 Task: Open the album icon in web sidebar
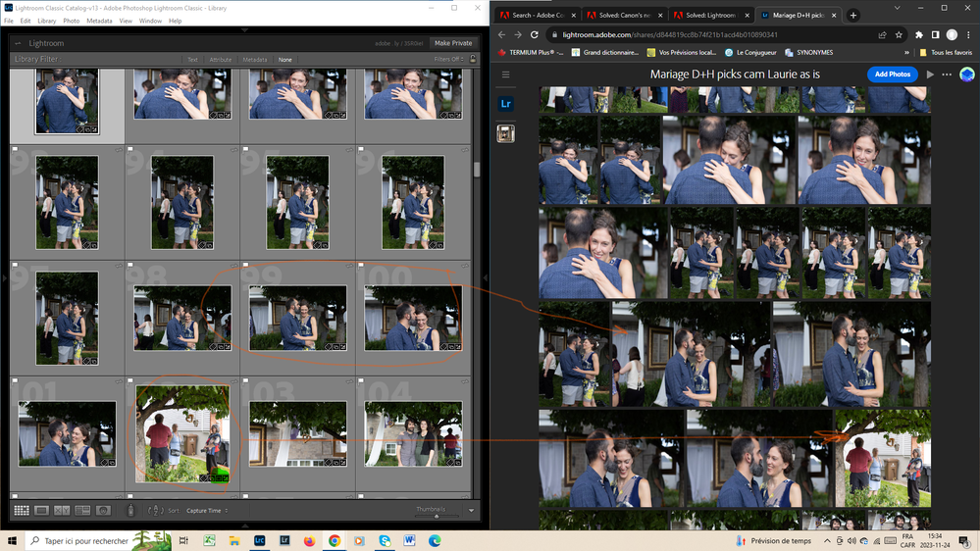point(505,133)
